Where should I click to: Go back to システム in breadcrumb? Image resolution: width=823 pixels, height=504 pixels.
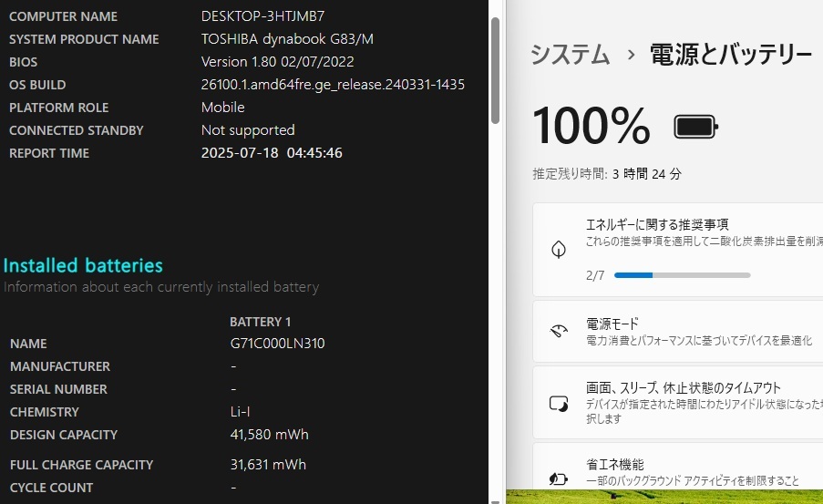(x=570, y=55)
